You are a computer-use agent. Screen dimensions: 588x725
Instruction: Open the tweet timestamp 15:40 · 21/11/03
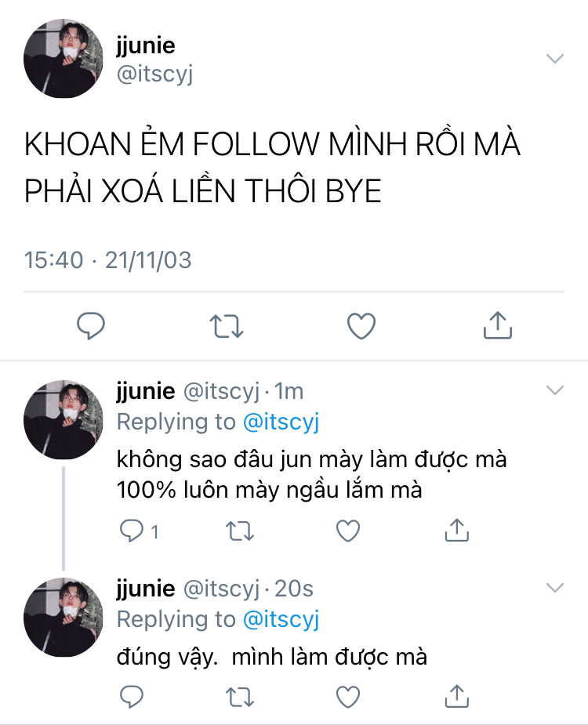click(x=107, y=260)
